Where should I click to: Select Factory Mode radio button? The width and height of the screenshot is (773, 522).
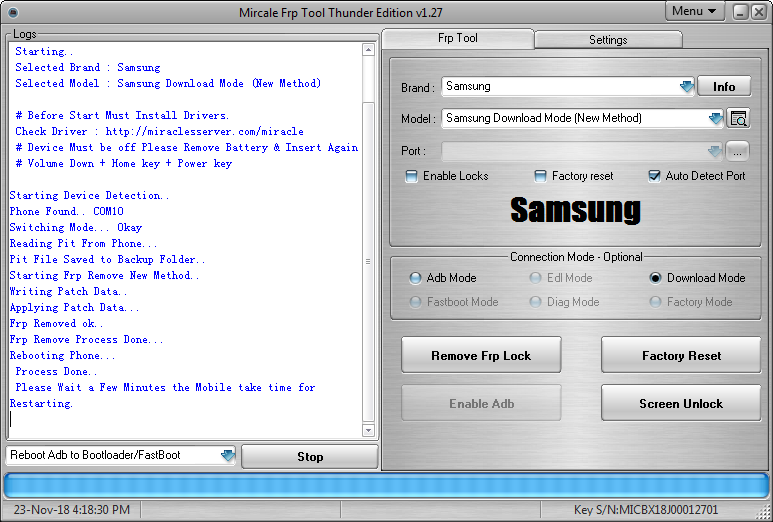pos(655,302)
